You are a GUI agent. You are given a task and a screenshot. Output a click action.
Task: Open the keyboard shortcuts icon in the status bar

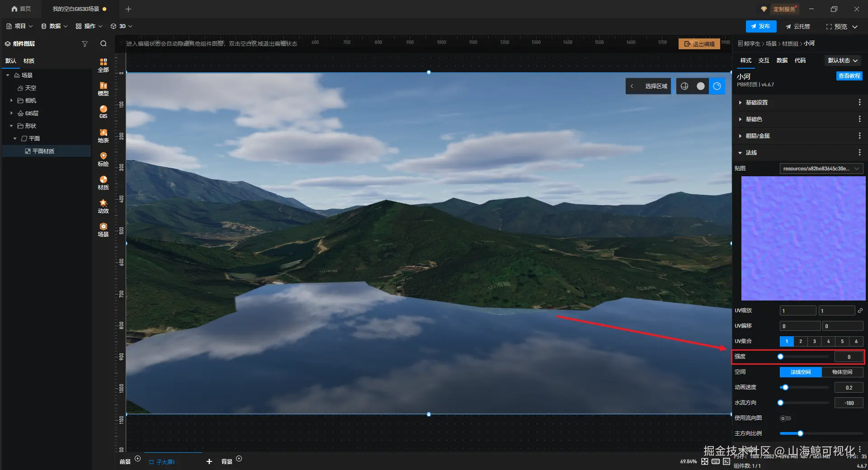pos(716,461)
